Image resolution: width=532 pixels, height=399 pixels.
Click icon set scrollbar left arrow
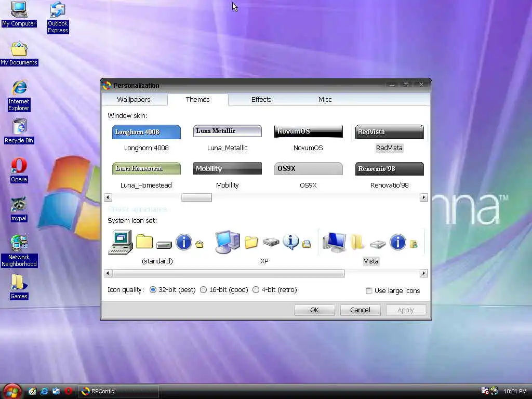click(108, 273)
